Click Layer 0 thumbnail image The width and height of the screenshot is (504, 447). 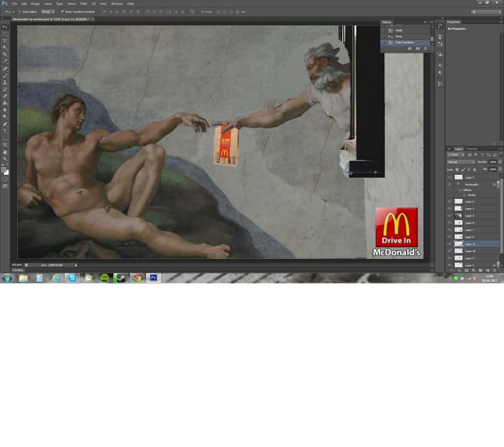[459, 216]
